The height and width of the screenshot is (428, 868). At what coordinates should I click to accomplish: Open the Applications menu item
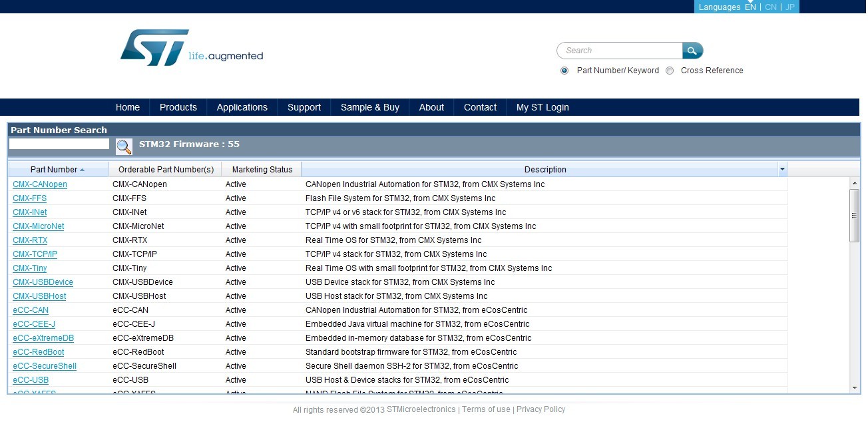[242, 107]
